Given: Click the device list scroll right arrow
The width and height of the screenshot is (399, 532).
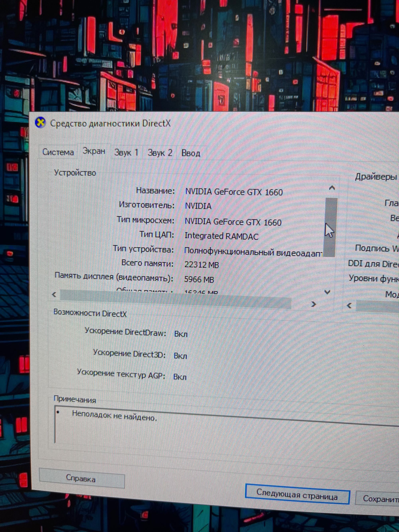Looking at the screenshot, I should pos(313,304).
